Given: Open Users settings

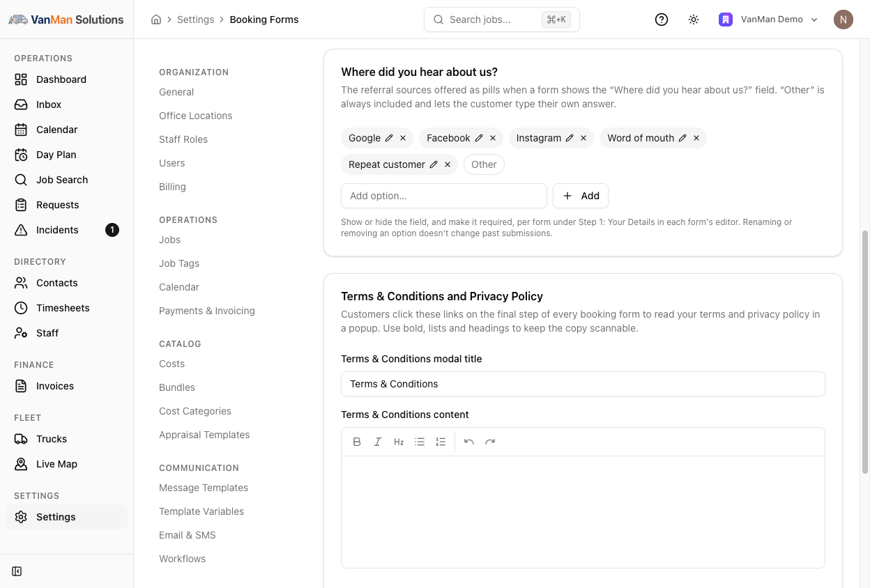Looking at the screenshot, I should click(172, 163).
